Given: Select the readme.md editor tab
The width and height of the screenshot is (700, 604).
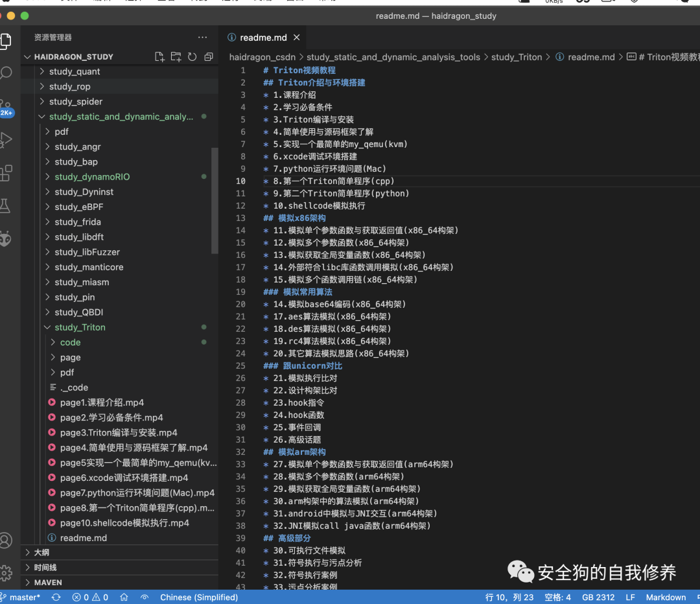Looking at the screenshot, I should [x=263, y=38].
